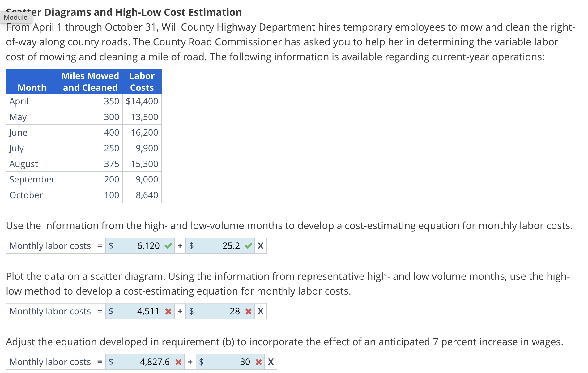Click the red X icon next to 4,511
Image resolution: width=588 pixels, height=373 pixels.
pyautogui.click(x=168, y=312)
